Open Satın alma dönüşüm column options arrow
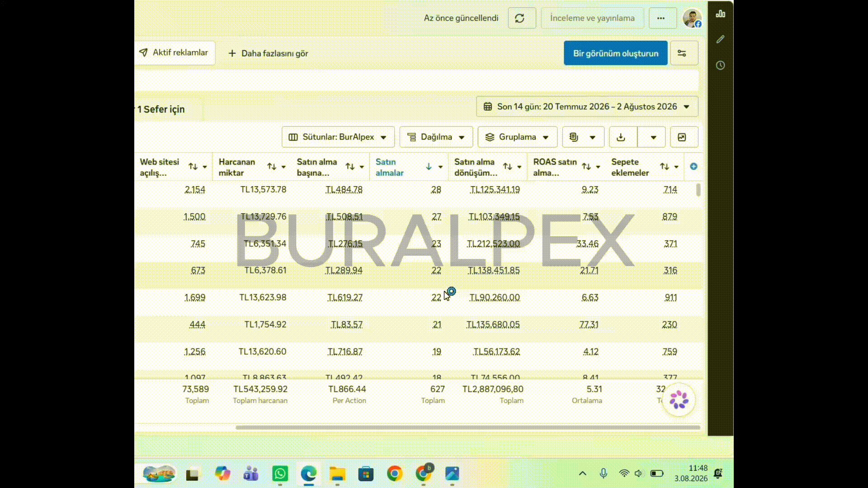 519,167
